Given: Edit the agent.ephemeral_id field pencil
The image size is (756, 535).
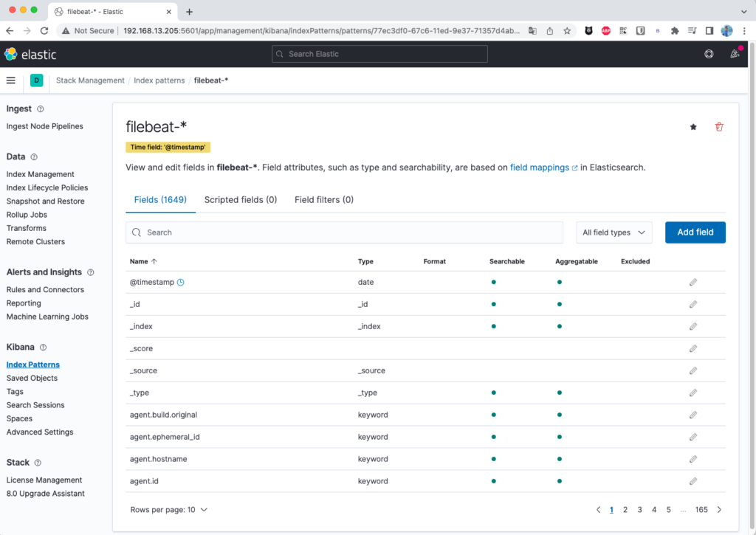Looking at the screenshot, I should tap(693, 437).
